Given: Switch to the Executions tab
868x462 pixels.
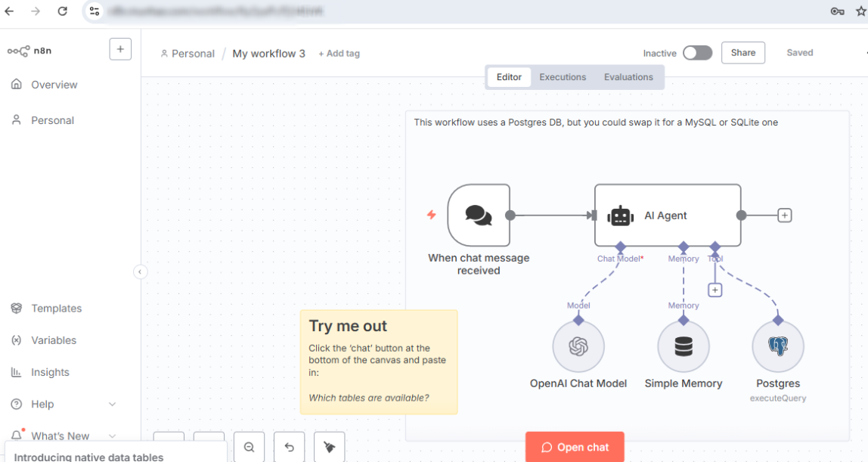Looking at the screenshot, I should coord(563,77).
